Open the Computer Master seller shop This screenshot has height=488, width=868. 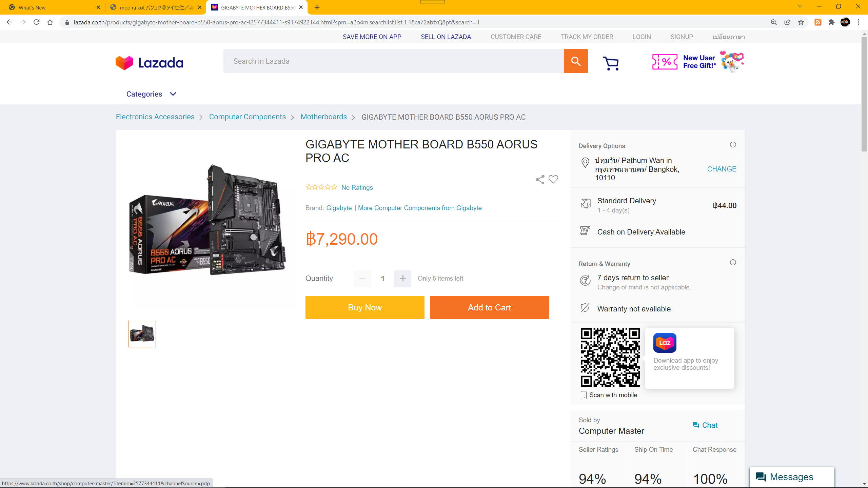pyautogui.click(x=611, y=431)
